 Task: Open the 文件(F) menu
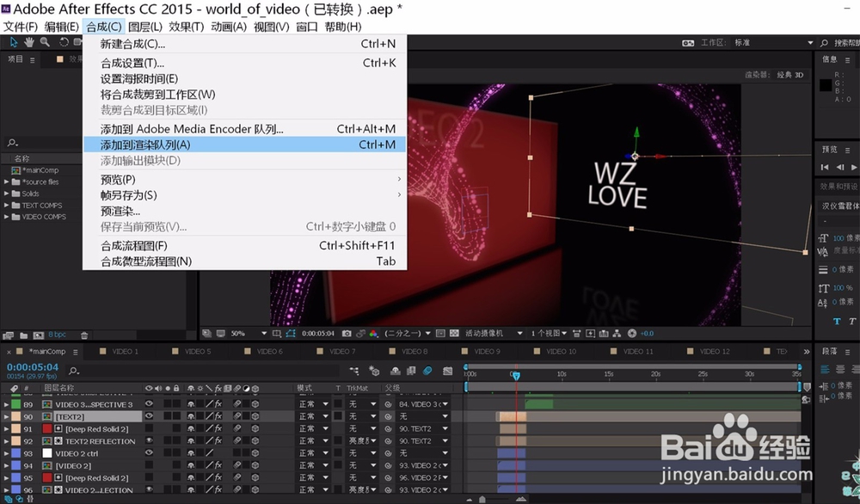21,27
